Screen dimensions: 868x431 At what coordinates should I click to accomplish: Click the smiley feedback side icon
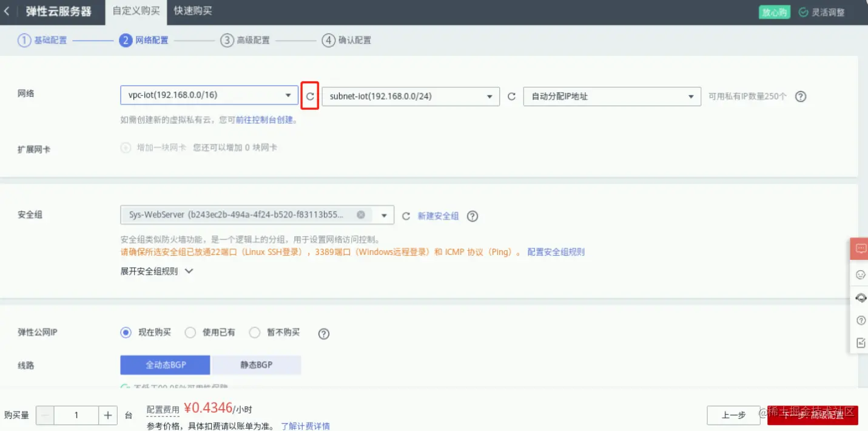[861, 274]
